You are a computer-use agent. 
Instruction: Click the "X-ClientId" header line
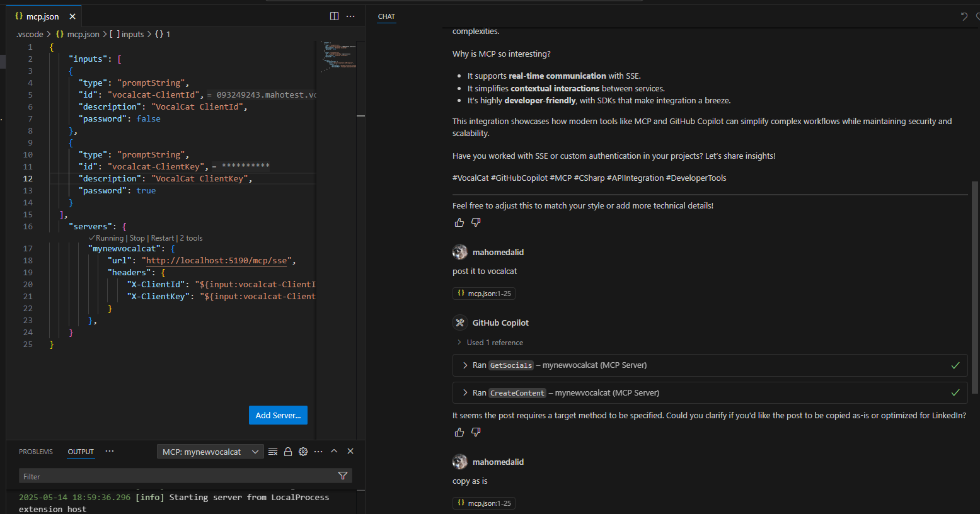pyautogui.click(x=221, y=284)
